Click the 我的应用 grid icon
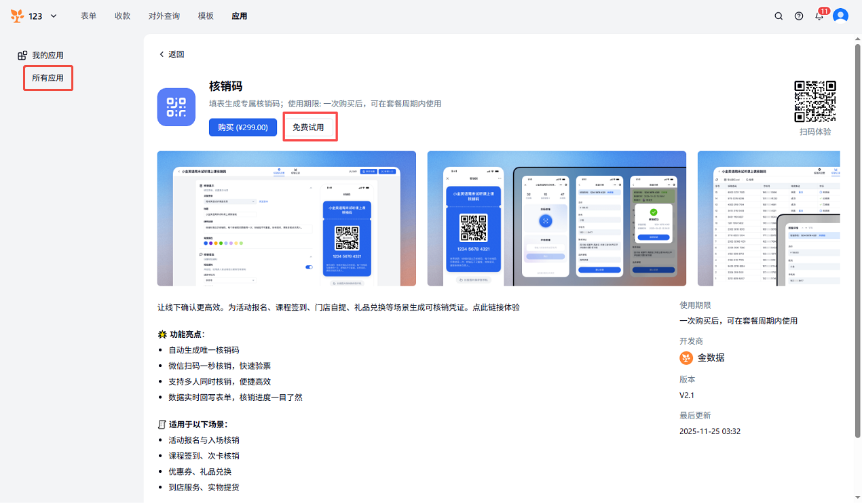 [22, 56]
